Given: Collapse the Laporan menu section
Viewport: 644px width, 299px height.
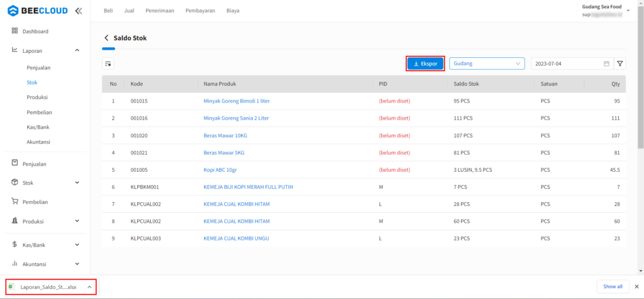Looking at the screenshot, I should 77,50.
